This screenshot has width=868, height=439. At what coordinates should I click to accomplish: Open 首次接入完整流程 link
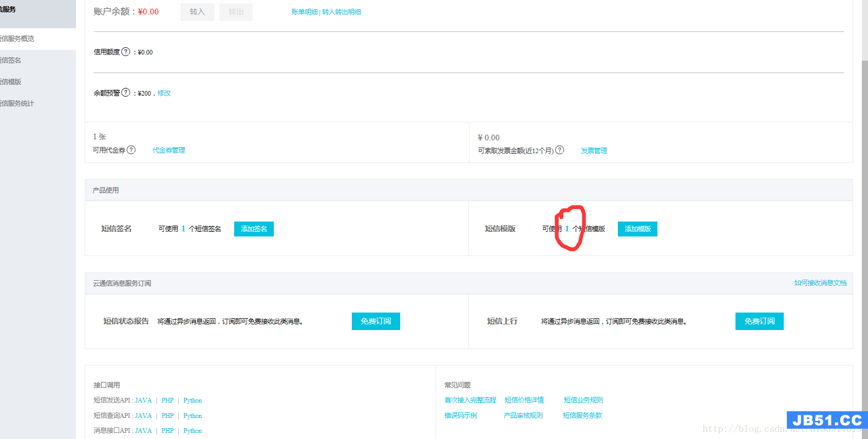(x=470, y=400)
